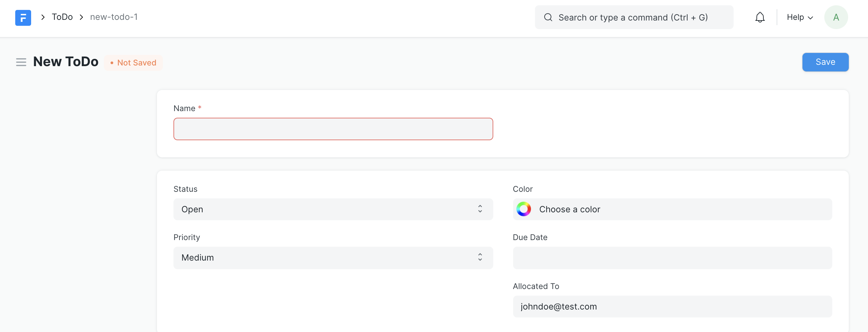Viewport: 868px width, 332px height.
Task: Open the notifications bell
Action: tap(759, 18)
